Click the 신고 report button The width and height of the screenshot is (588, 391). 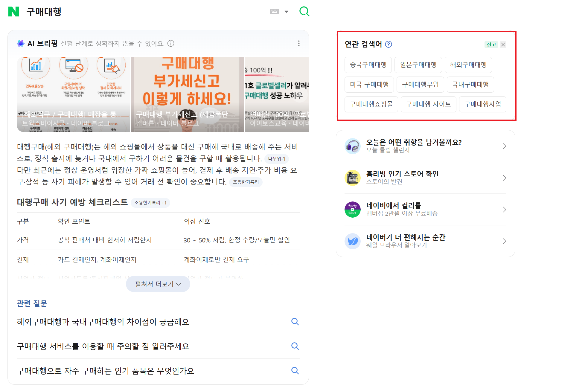tap(491, 45)
